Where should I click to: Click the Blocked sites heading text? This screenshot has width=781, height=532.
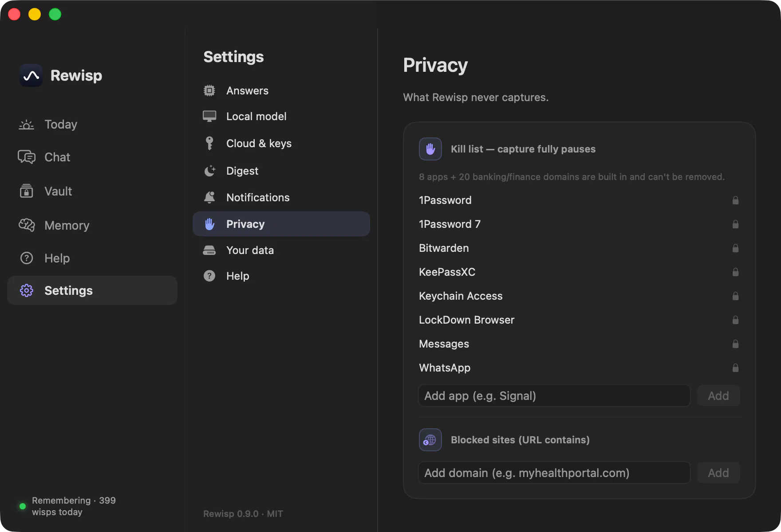tap(520, 440)
